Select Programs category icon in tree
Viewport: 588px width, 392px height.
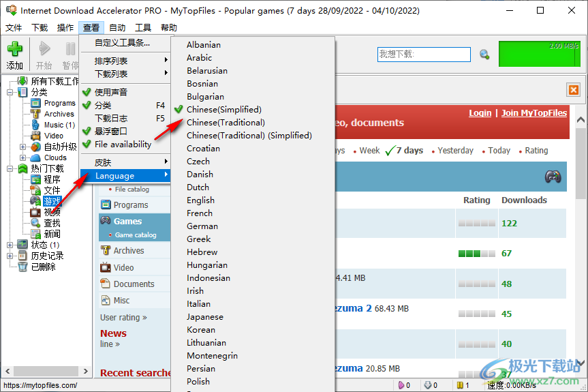click(35, 103)
